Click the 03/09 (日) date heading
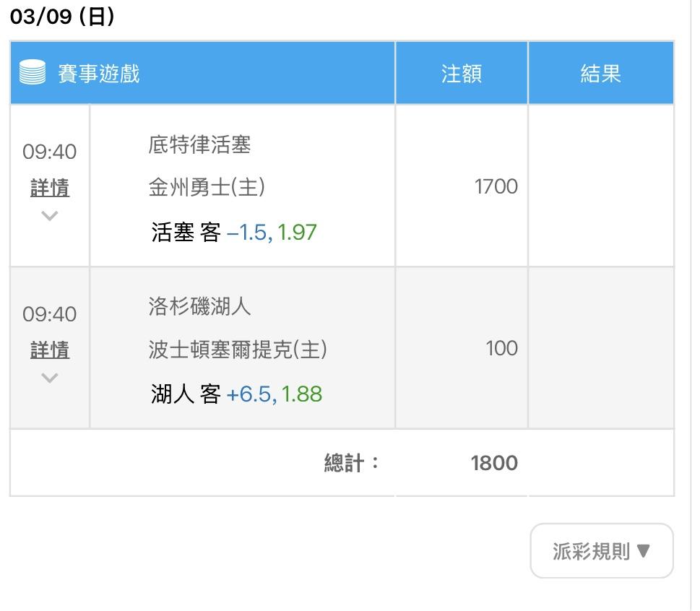700x611 pixels. [x=62, y=17]
